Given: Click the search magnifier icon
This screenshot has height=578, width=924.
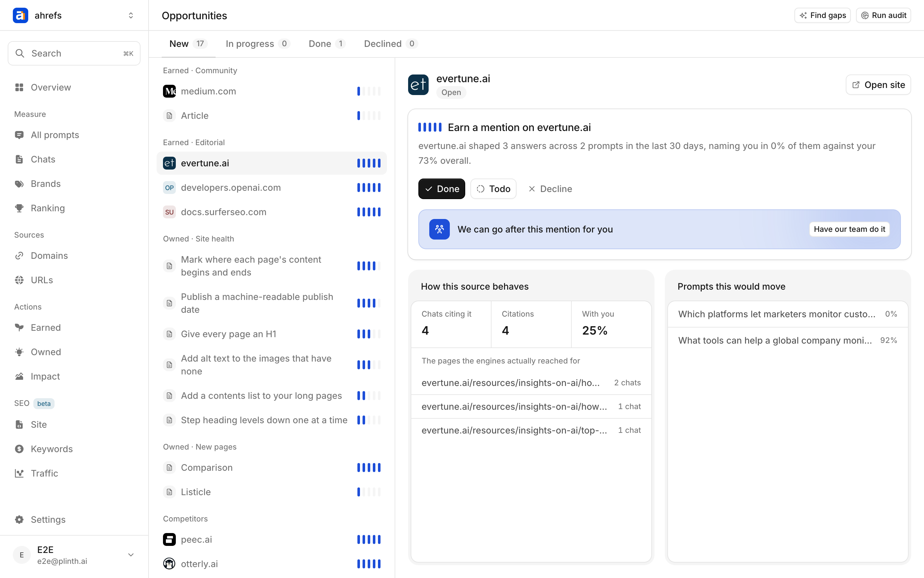Looking at the screenshot, I should point(20,53).
